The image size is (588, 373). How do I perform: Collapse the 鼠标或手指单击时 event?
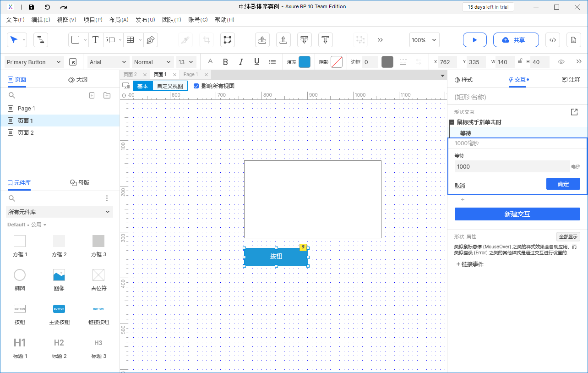coord(452,122)
